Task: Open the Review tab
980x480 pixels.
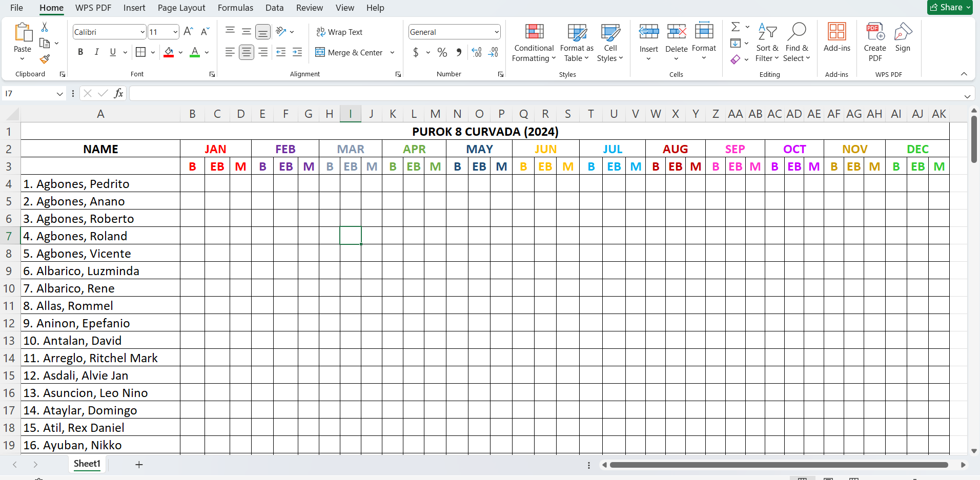Action: pos(310,8)
